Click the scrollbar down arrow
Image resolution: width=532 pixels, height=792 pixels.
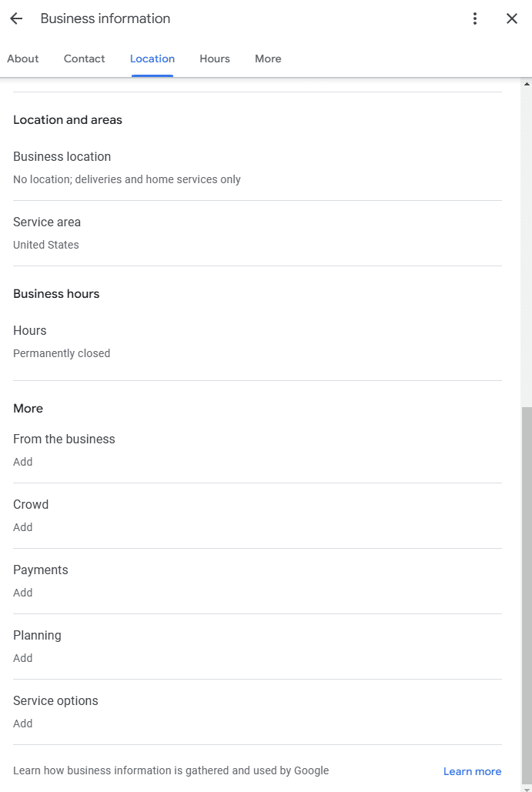527,787
